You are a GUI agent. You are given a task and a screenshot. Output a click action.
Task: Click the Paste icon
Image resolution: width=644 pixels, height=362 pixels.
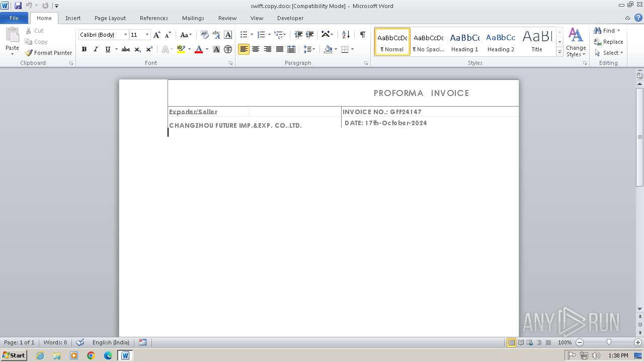coord(12,35)
